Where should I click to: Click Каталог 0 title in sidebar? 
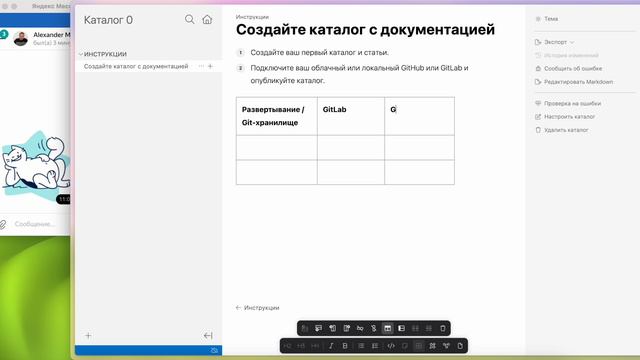(108, 20)
